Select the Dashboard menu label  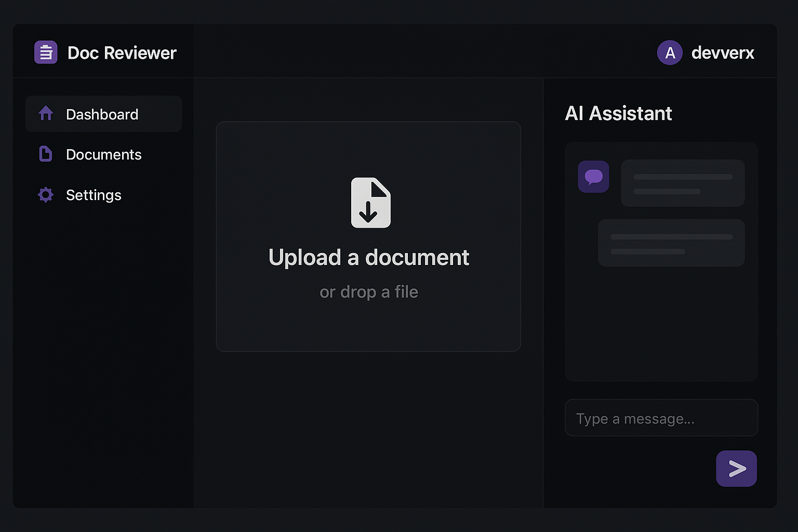click(102, 114)
